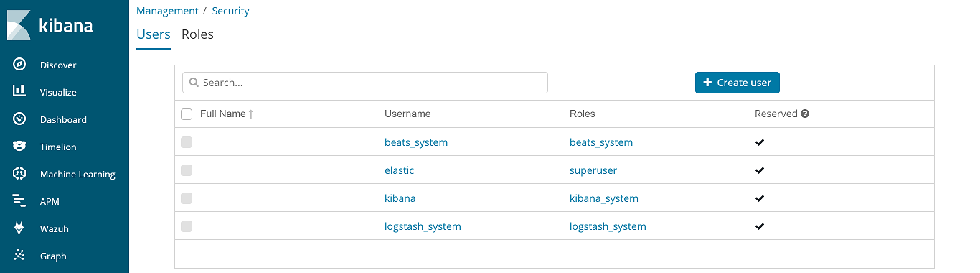This screenshot has width=980, height=273.
Task: Go to Discover in sidebar
Action: coord(58,65)
